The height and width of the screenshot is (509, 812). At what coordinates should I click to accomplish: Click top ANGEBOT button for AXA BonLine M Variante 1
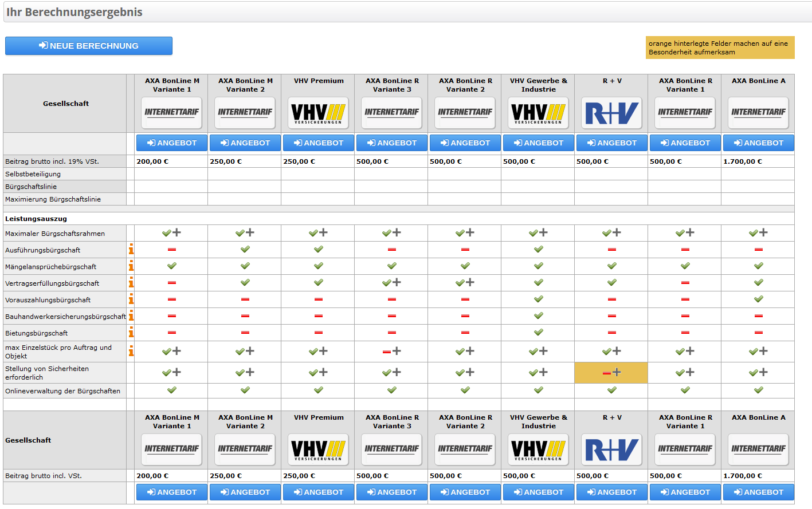click(172, 143)
